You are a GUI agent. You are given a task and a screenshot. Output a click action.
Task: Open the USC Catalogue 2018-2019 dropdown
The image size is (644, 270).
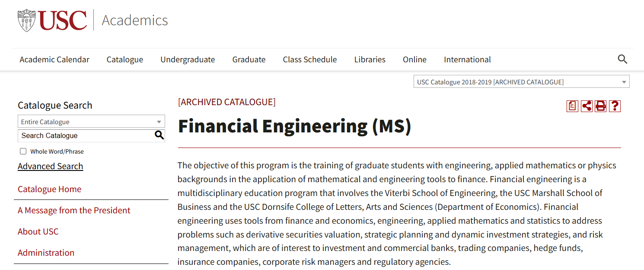tap(521, 82)
